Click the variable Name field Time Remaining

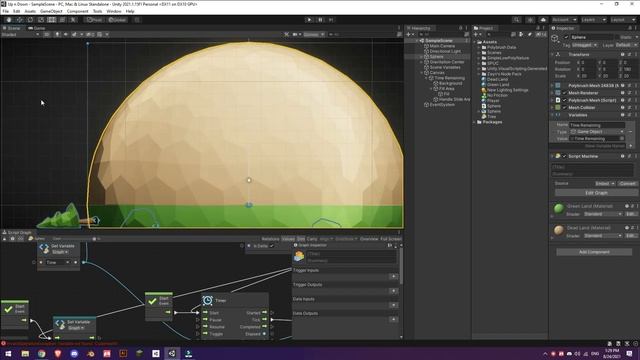coord(597,125)
